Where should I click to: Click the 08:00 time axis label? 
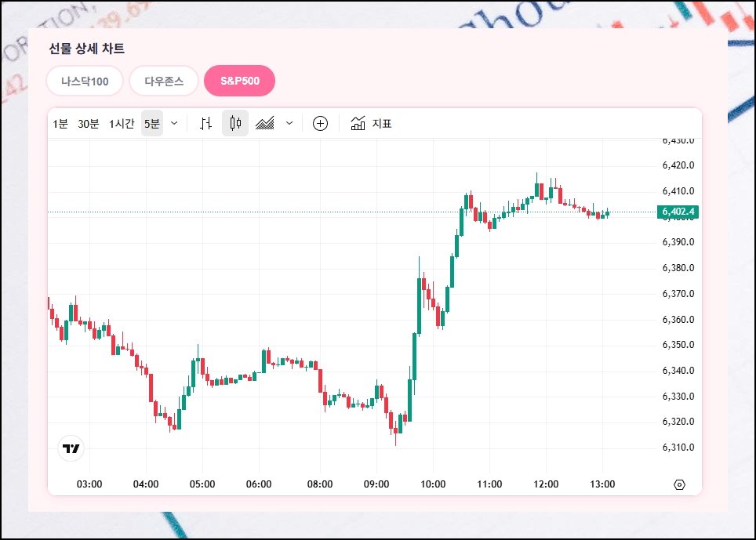(320, 484)
